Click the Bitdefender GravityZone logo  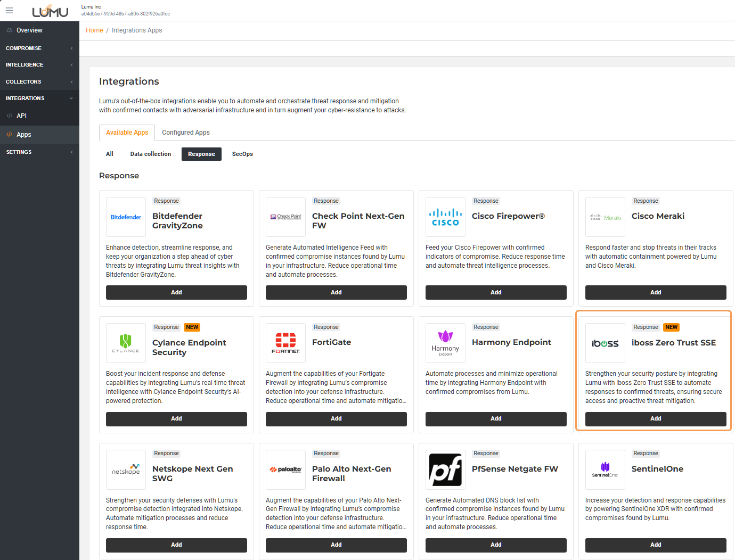[x=126, y=217]
